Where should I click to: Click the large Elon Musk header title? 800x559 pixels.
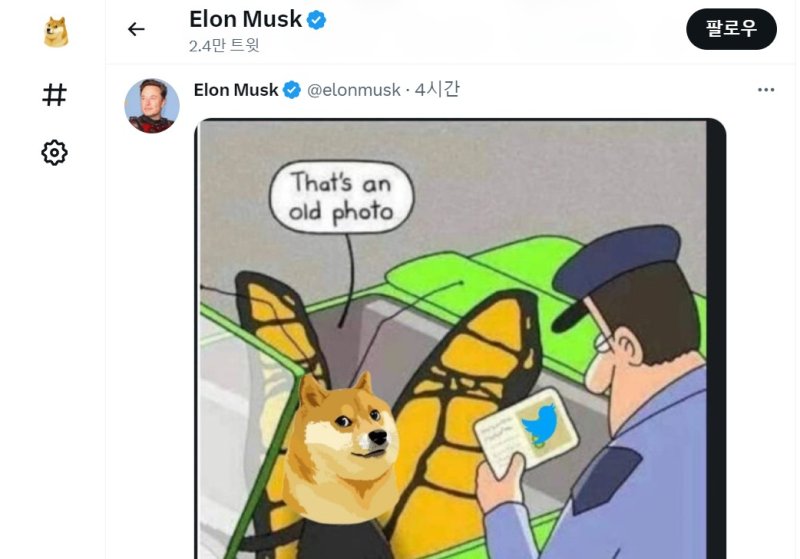tap(245, 19)
